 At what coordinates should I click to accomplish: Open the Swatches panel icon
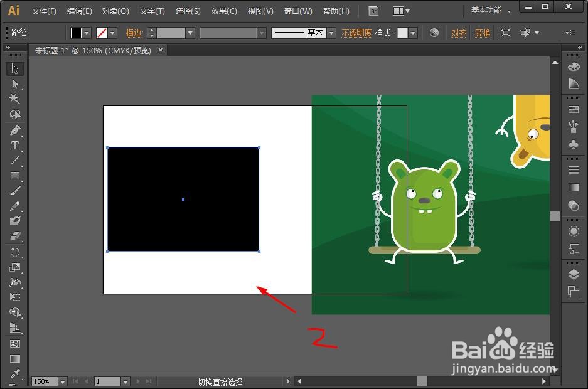point(574,109)
